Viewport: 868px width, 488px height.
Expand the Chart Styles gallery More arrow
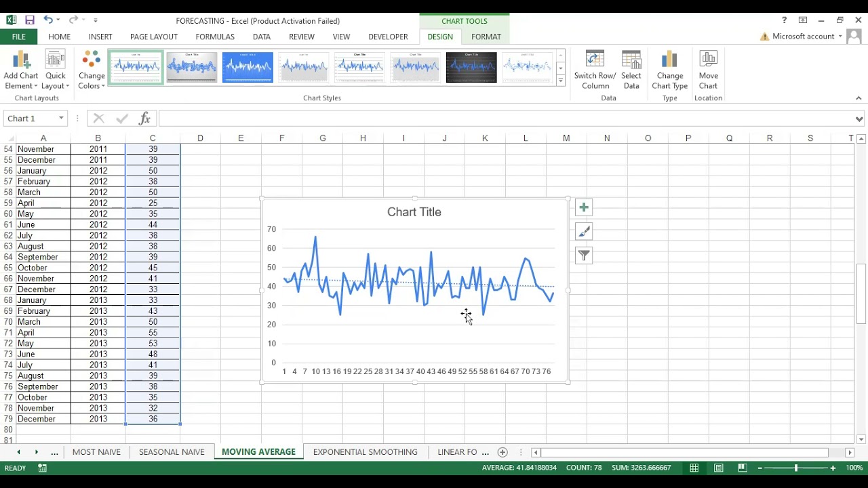coord(561,81)
